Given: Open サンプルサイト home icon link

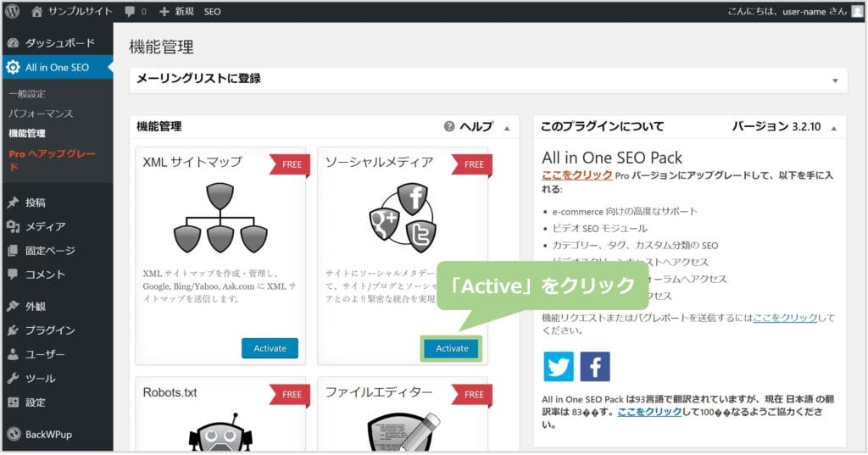Looking at the screenshot, I should point(36,11).
